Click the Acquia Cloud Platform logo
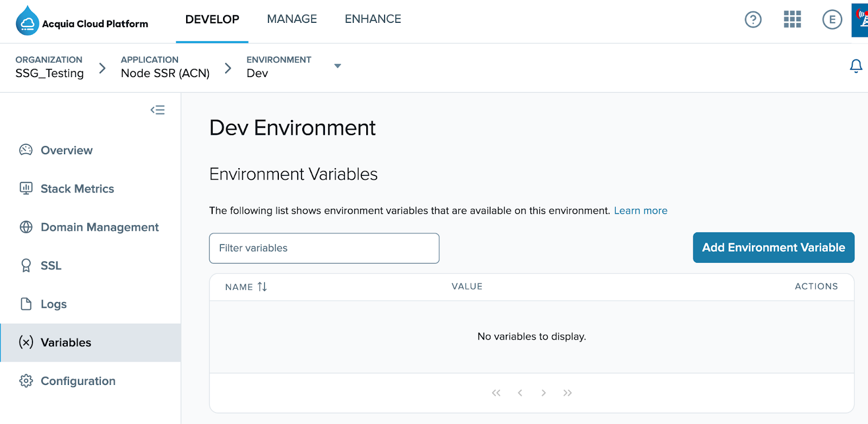This screenshot has width=868, height=424. (x=82, y=21)
